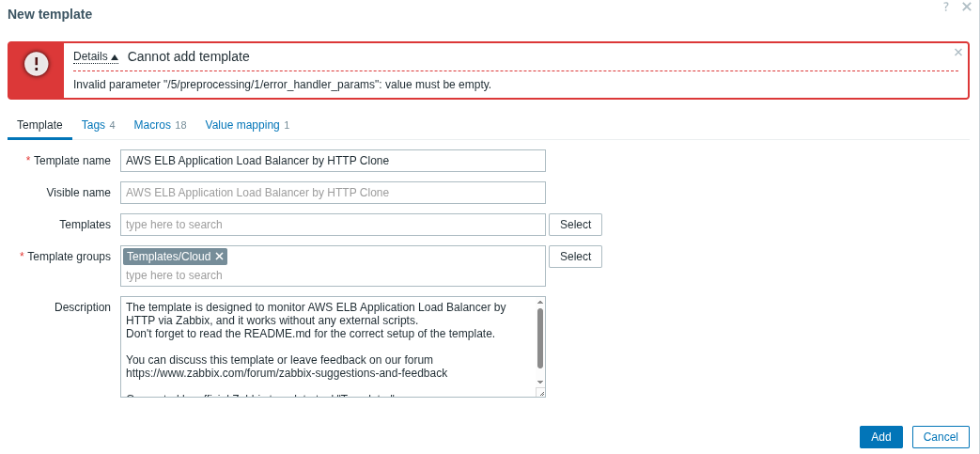
Task: Close the New template dialog
Action: pyautogui.click(x=968, y=7)
